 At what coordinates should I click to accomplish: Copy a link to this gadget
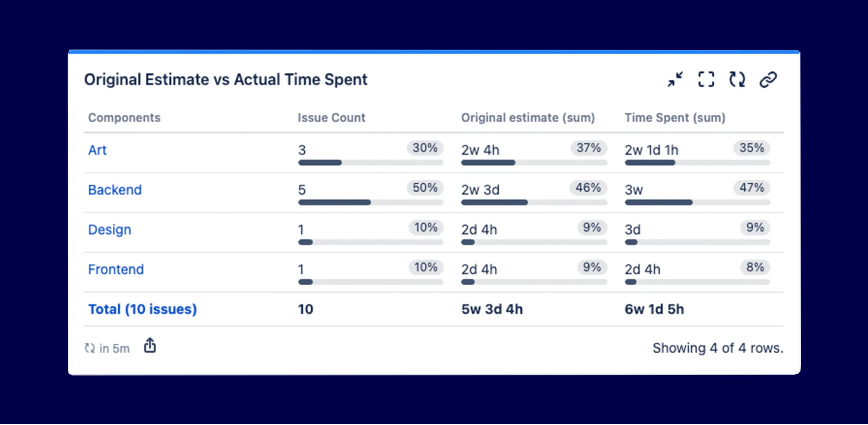pyautogui.click(x=769, y=79)
